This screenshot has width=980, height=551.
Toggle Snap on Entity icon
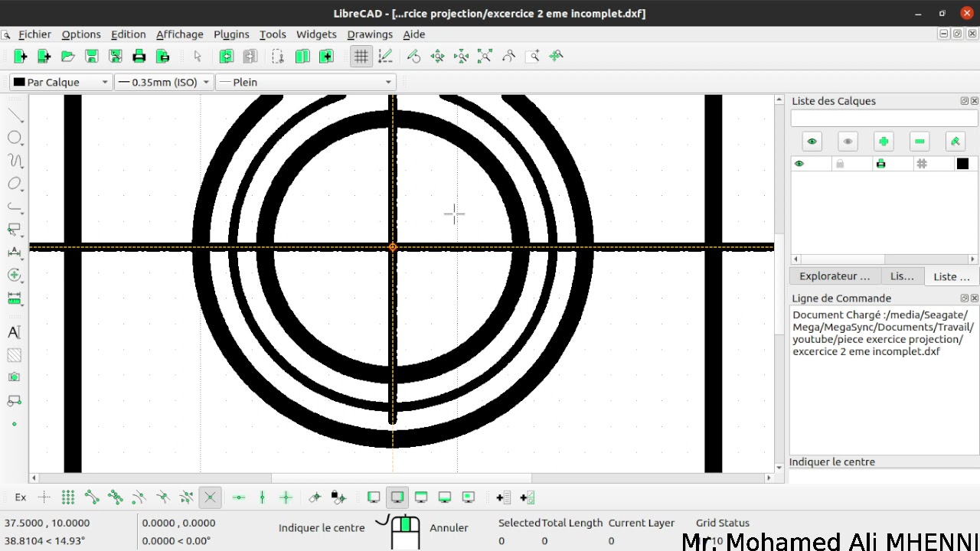pos(116,497)
